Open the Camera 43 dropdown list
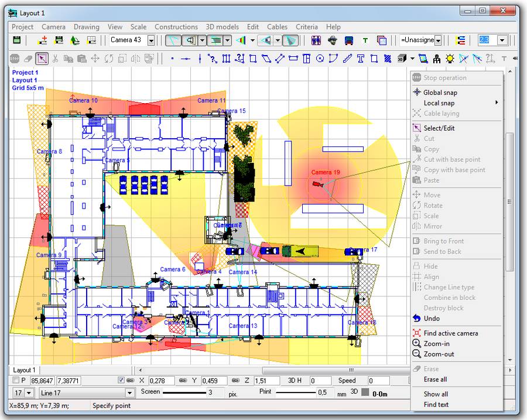 (150, 40)
